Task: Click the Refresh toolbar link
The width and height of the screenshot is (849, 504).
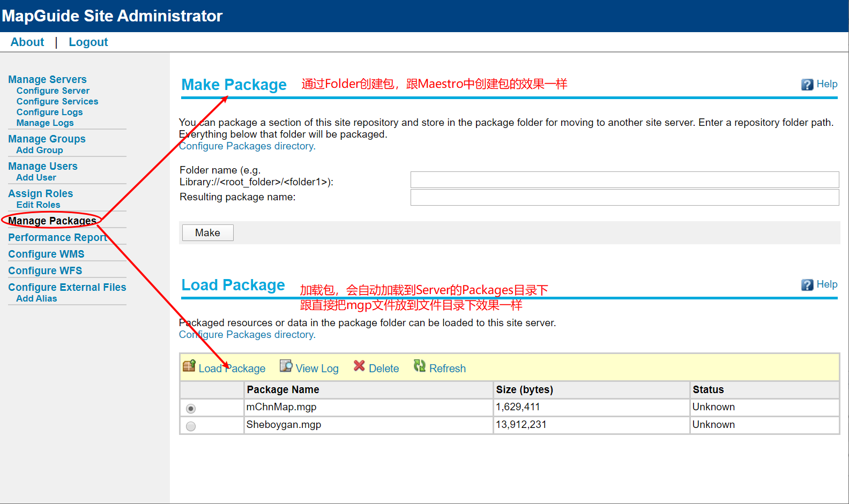Action: point(448,368)
